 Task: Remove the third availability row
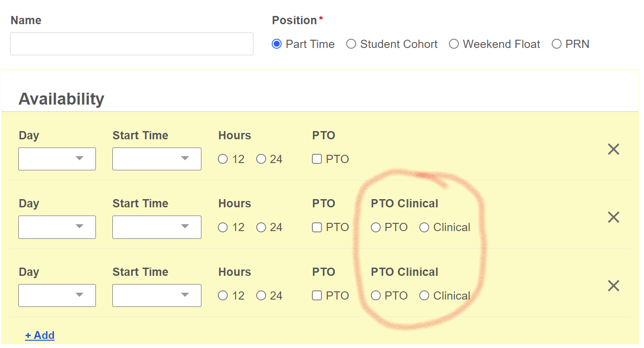tap(613, 286)
